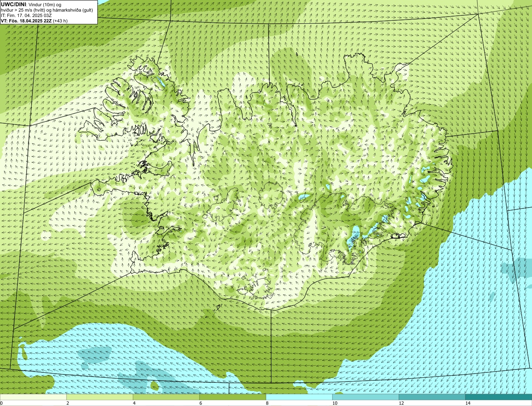Click the "VT: Fös. 18.04.2025 22Z (+43 h)" line
The height and width of the screenshot is (406, 532).
click(x=34, y=21)
